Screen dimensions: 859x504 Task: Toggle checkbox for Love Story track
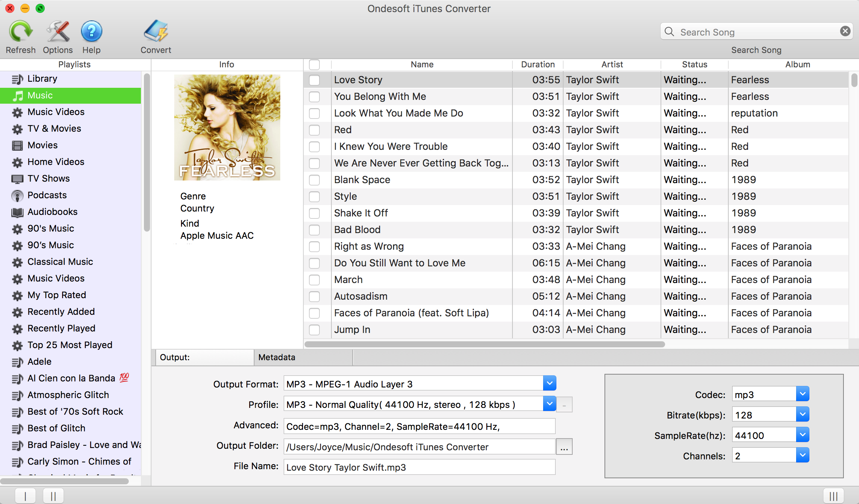[x=314, y=80]
